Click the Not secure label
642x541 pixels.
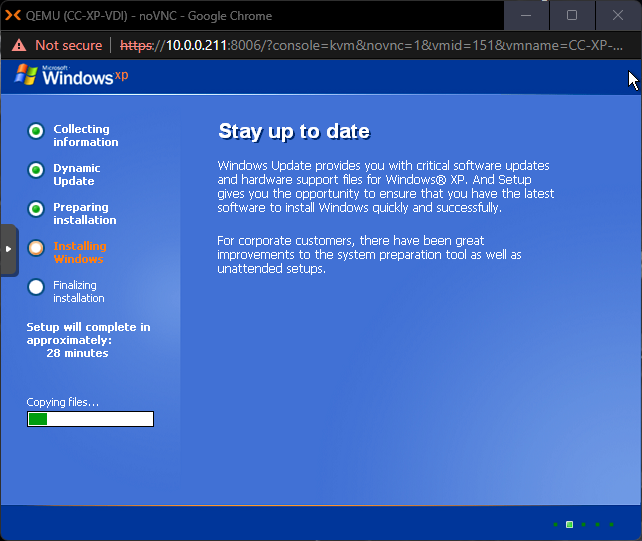(x=69, y=45)
